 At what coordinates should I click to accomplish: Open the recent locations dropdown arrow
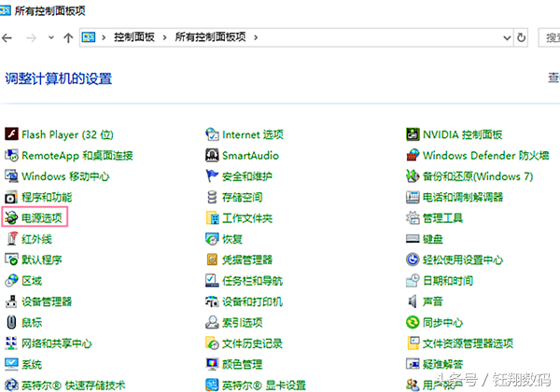point(51,37)
